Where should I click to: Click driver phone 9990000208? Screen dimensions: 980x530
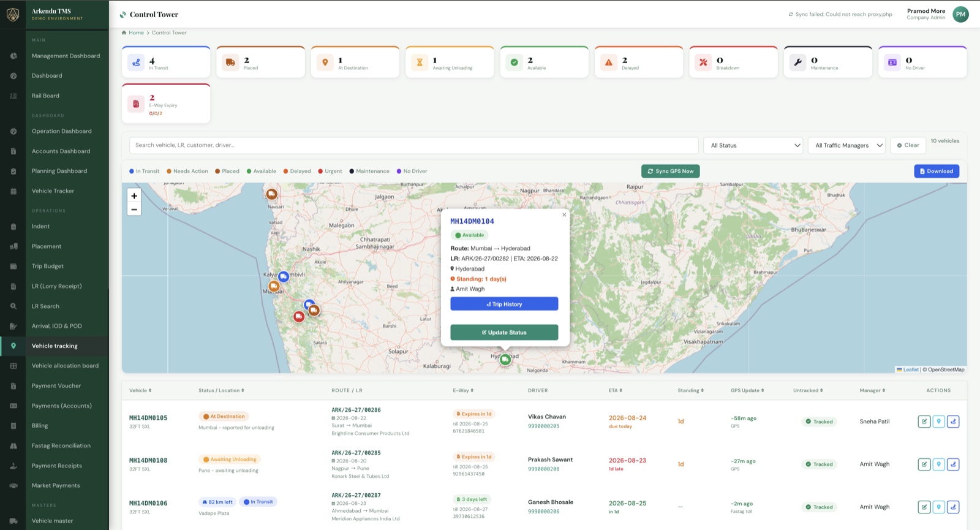543,469
